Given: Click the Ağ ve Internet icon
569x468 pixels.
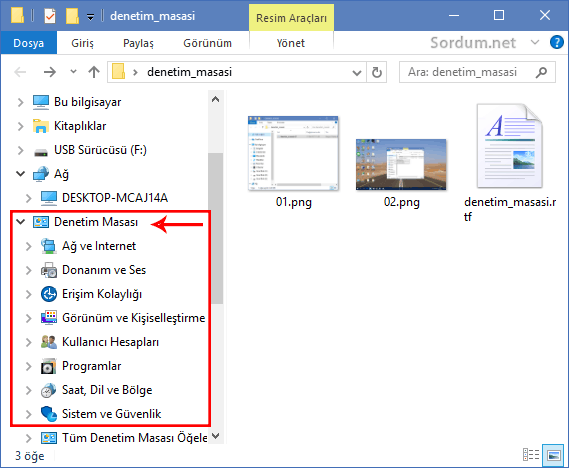Looking at the screenshot, I should pyautogui.click(x=49, y=246).
